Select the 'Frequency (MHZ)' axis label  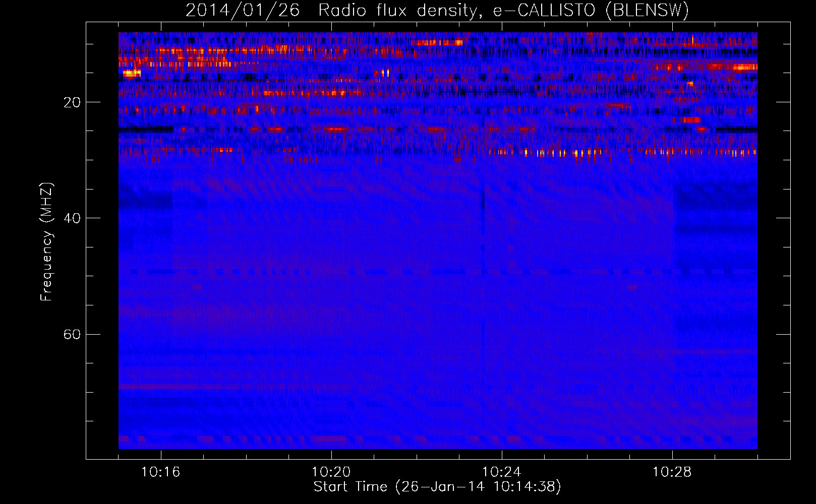pos(46,241)
